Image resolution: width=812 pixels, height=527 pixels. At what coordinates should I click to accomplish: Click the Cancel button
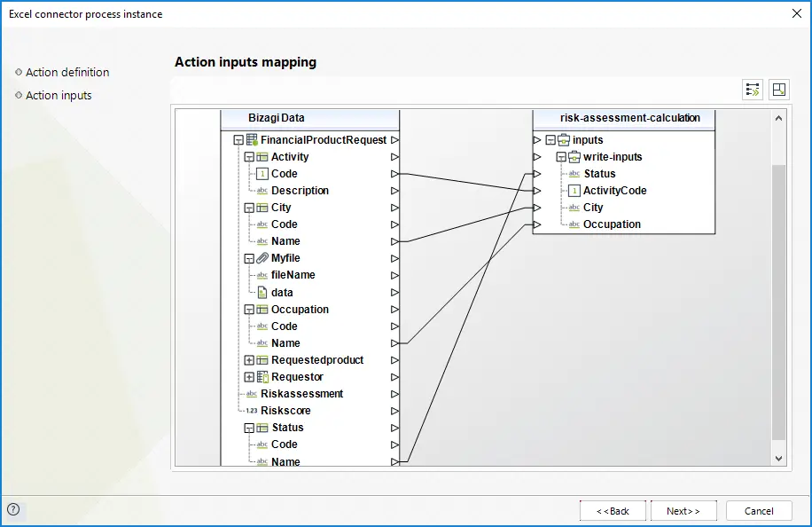[x=759, y=511]
